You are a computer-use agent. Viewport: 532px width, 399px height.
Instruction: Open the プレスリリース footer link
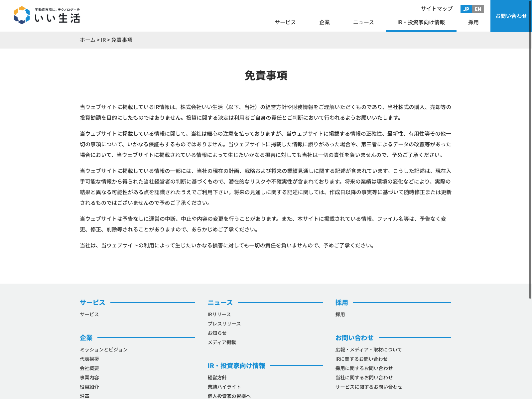224,324
